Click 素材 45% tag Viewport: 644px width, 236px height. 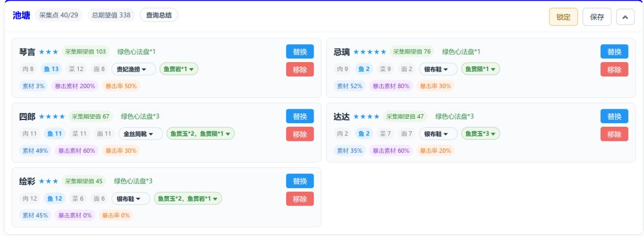click(x=35, y=216)
